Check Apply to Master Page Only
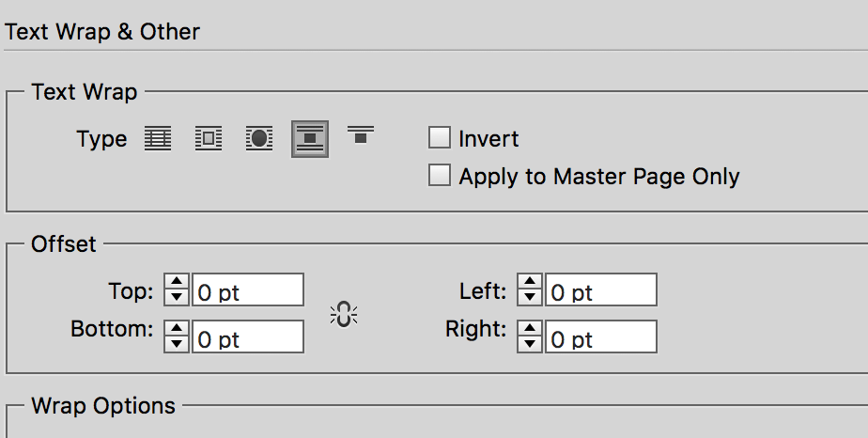868x438 pixels. [439, 176]
